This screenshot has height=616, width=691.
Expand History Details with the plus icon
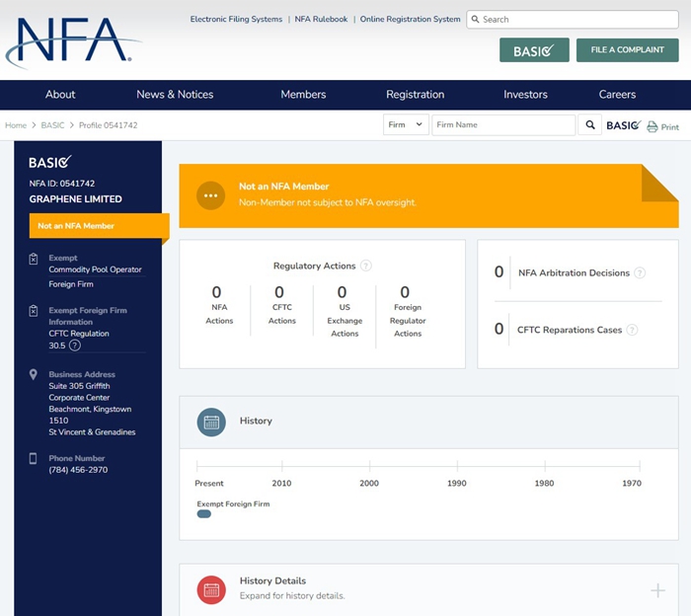click(657, 590)
